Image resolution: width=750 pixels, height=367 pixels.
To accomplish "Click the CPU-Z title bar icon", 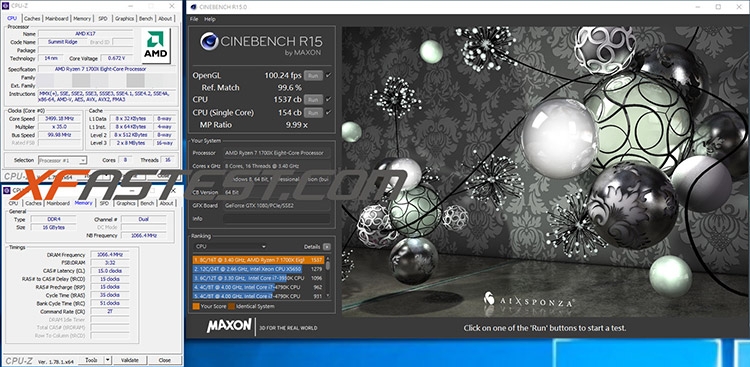I will point(5,6).
